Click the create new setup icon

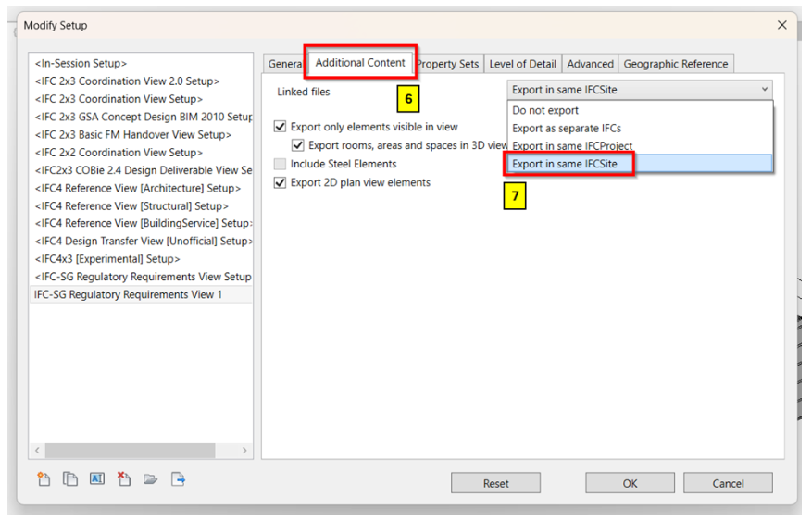point(44,479)
